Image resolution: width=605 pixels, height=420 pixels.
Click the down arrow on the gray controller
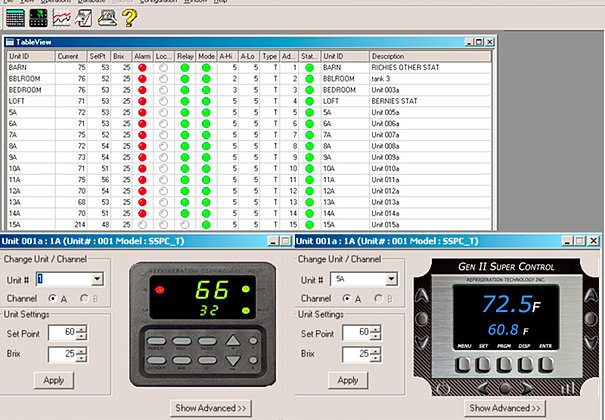[233, 361]
